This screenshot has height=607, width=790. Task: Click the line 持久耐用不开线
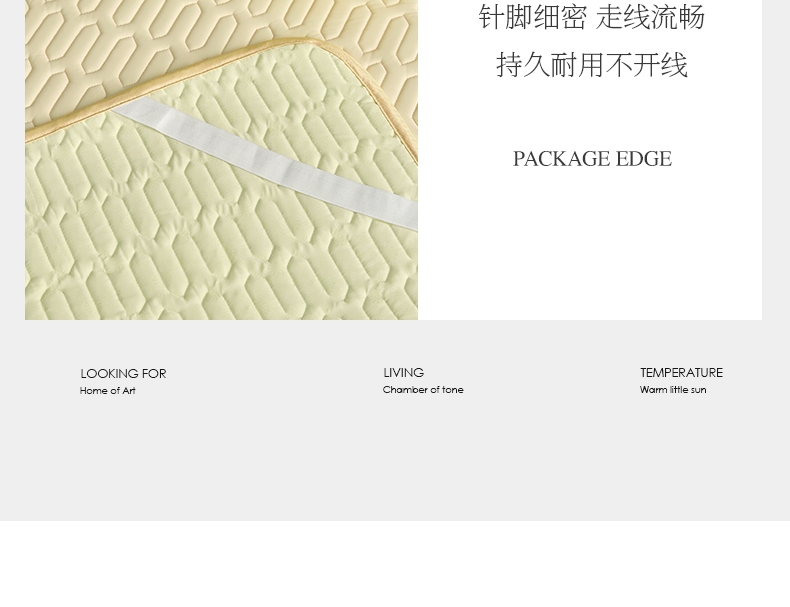point(592,65)
